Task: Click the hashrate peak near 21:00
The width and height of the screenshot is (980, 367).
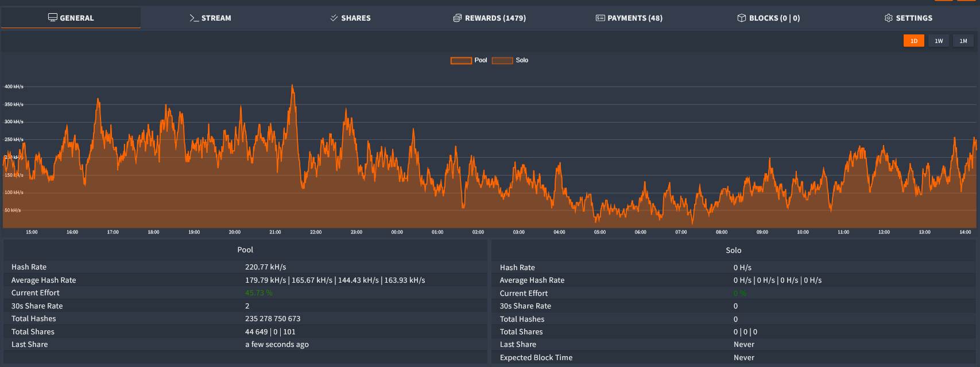Action: pyautogui.click(x=293, y=86)
